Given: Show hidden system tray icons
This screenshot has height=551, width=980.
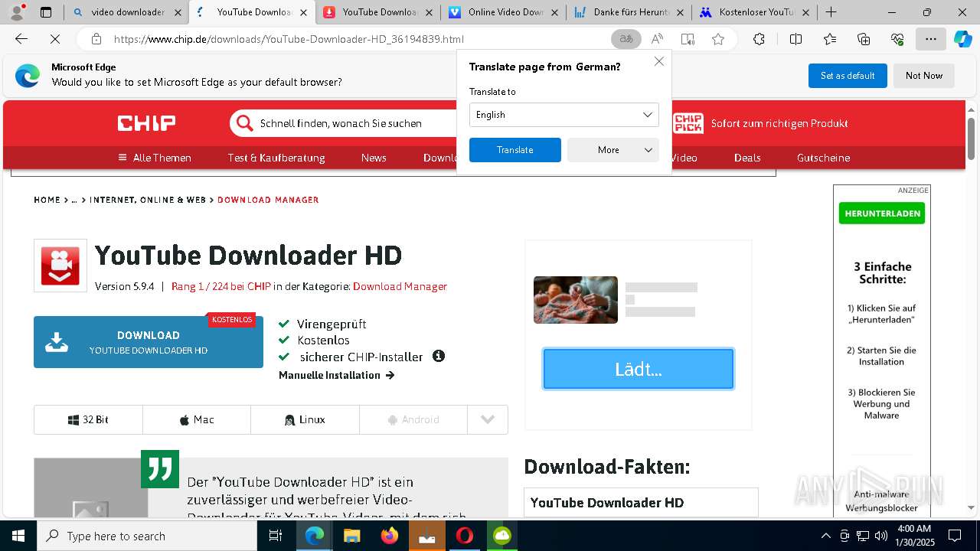Looking at the screenshot, I should pos(825,536).
